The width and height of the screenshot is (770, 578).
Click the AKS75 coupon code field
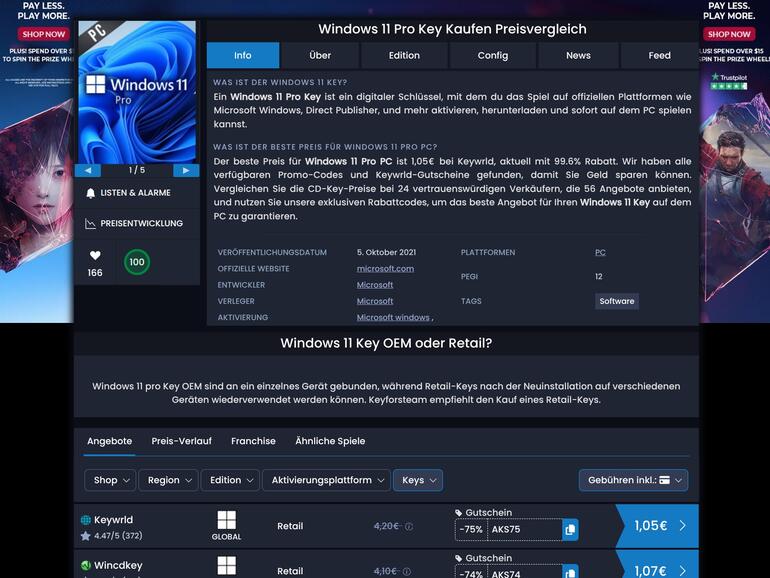tap(524, 529)
